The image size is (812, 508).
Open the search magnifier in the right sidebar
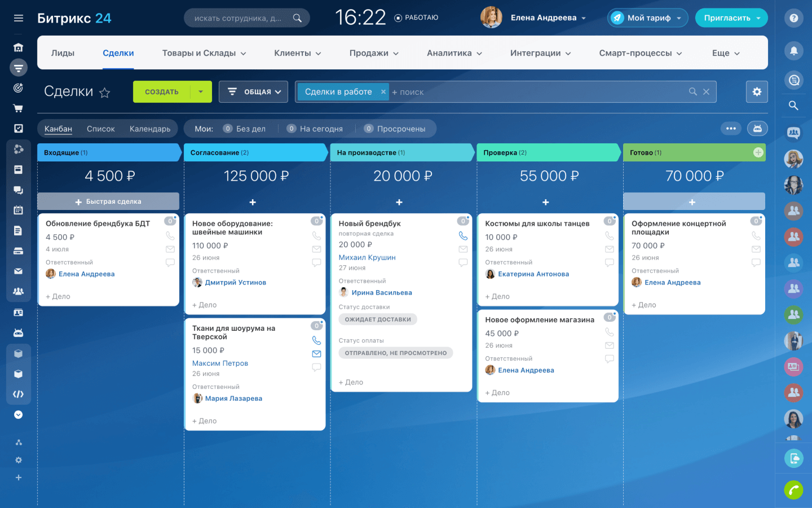[x=793, y=105]
